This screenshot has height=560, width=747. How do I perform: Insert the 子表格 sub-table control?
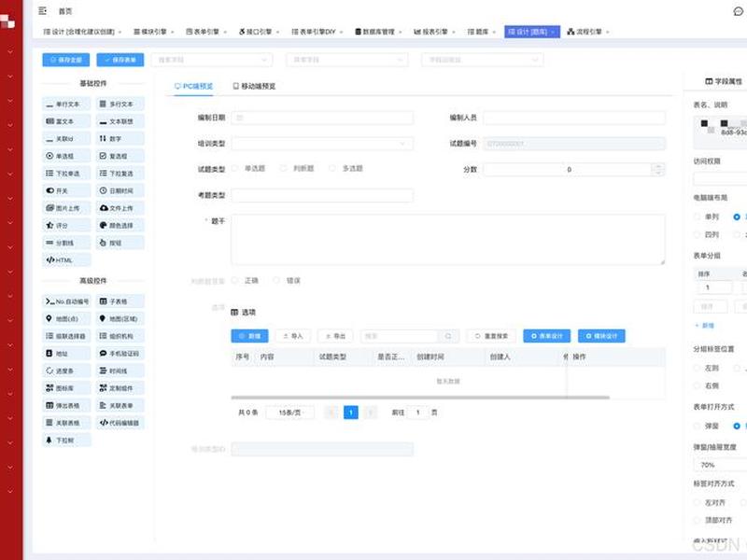coord(120,301)
